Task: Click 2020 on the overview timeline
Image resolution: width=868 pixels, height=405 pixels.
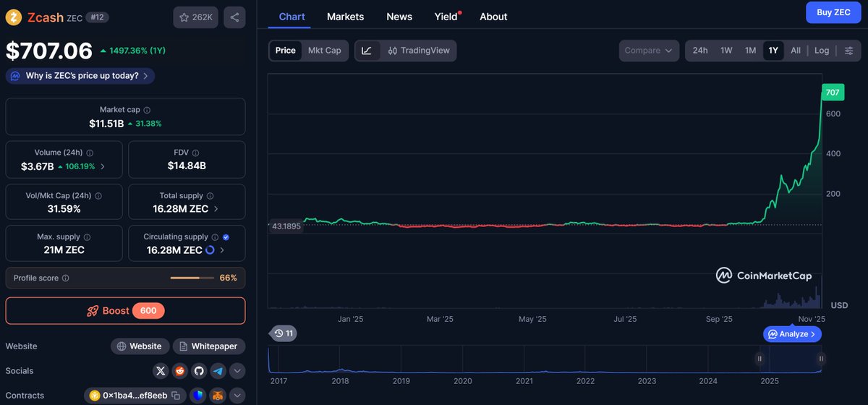Action: [463, 381]
